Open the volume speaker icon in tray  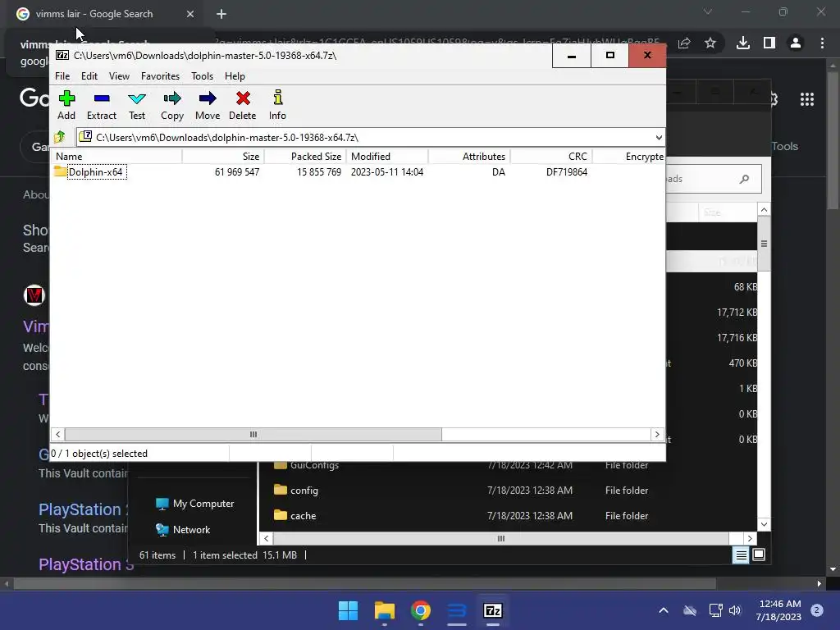(x=735, y=610)
